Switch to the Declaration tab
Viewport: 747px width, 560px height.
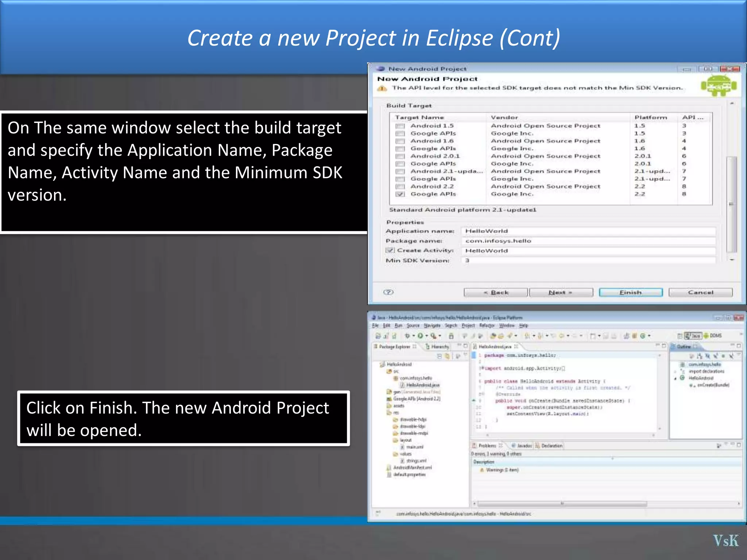(x=549, y=446)
